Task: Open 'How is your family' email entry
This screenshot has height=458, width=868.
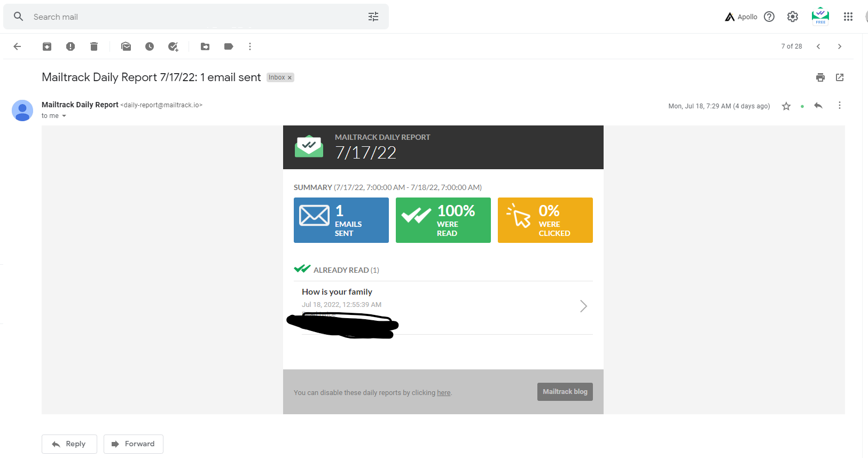Action: pyautogui.click(x=337, y=292)
